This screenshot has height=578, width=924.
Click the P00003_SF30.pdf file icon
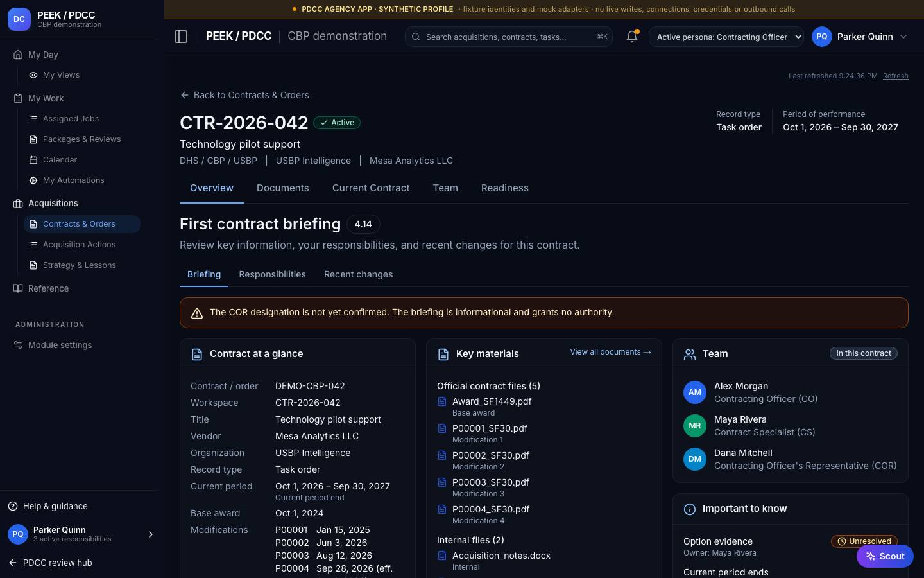(x=442, y=482)
